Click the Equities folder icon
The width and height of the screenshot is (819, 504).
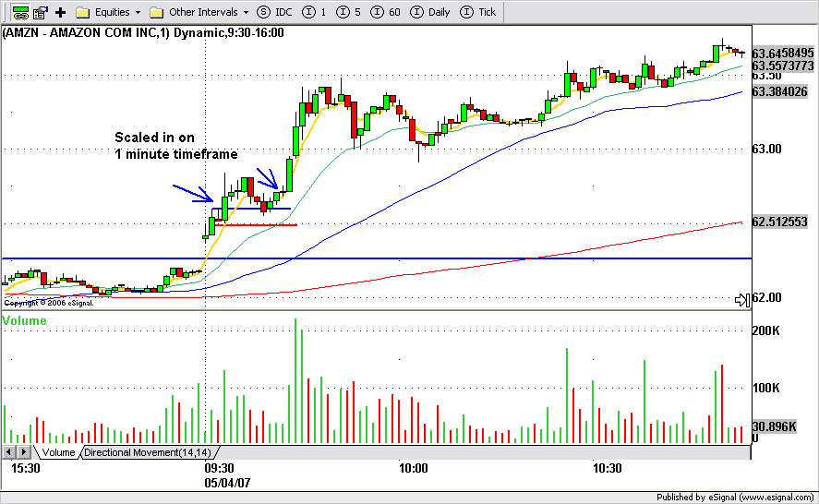pyautogui.click(x=82, y=12)
